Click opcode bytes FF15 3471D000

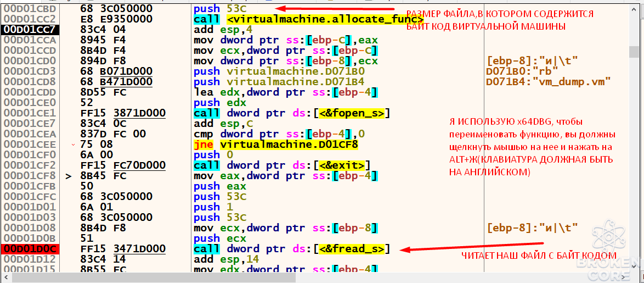point(123,249)
